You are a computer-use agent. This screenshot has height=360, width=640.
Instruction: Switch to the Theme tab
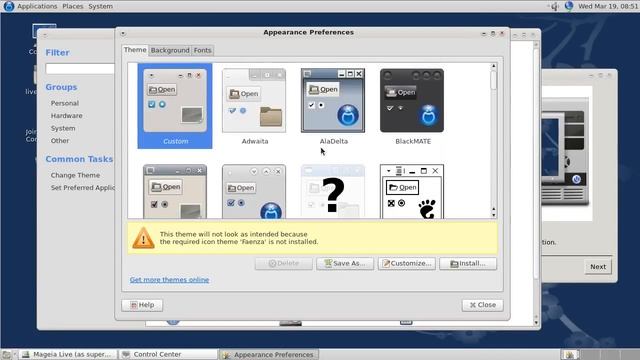(x=135, y=50)
